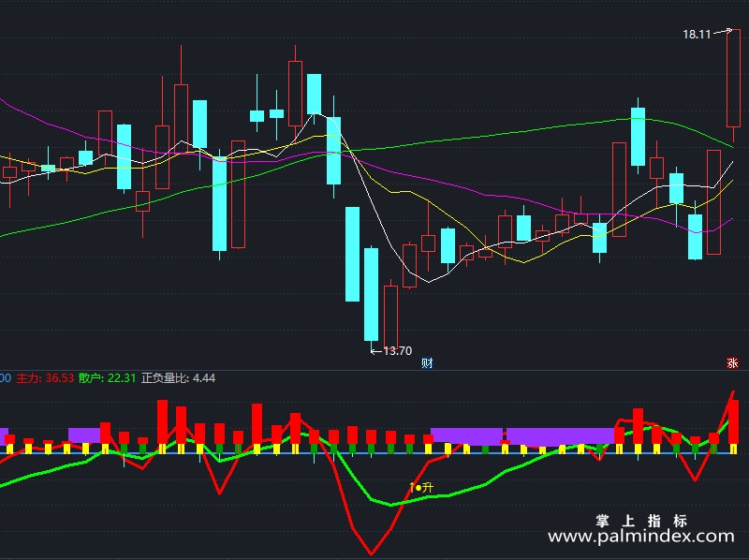Click the blue 财 marker below the chart
This screenshot has width=749, height=560.
point(427,363)
